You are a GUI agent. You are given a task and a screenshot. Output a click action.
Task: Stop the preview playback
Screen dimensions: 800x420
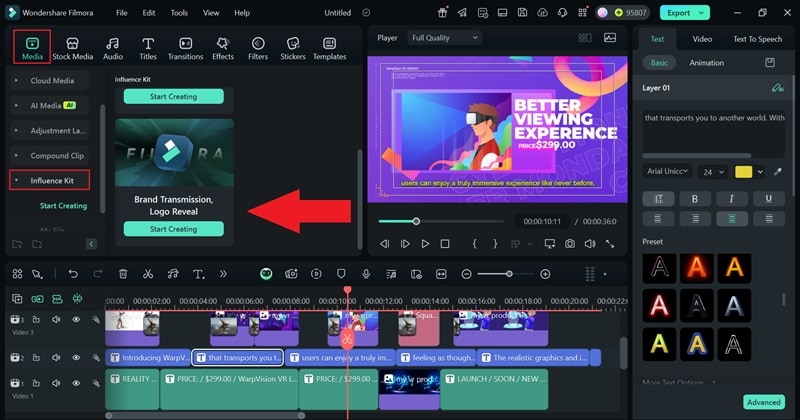(445, 244)
